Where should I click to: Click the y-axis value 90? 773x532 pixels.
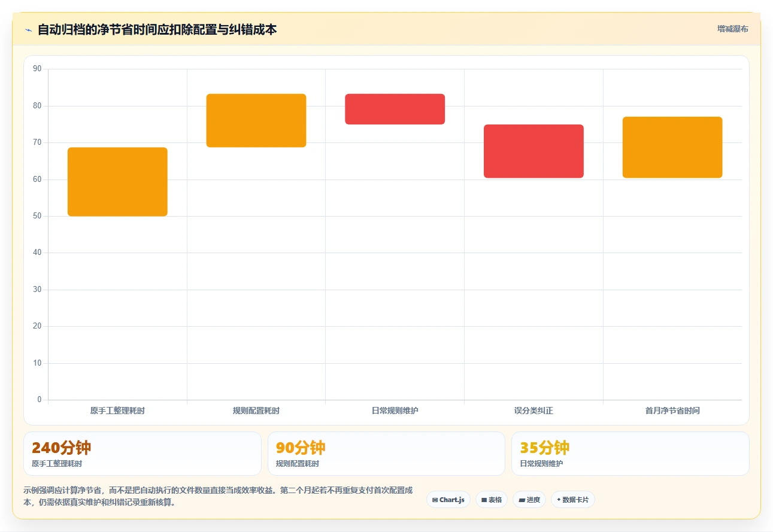tap(38, 69)
